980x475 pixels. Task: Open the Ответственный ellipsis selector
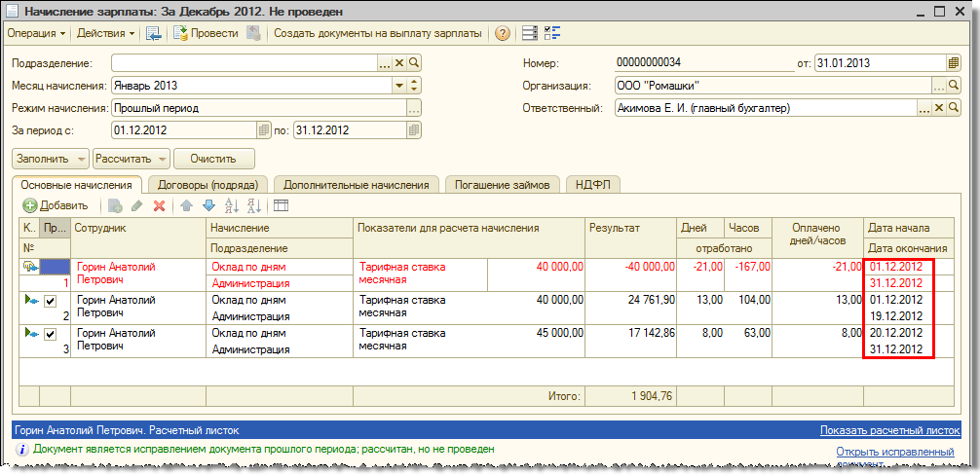[x=924, y=108]
